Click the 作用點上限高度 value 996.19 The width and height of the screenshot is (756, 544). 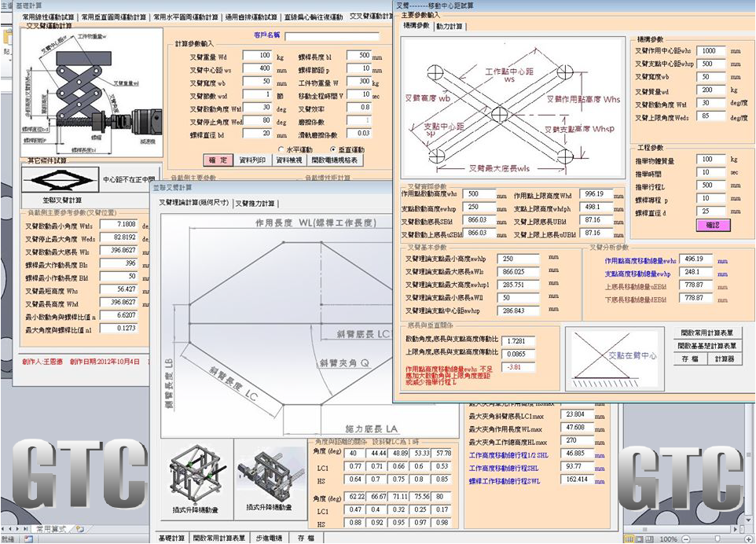coord(596,194)
